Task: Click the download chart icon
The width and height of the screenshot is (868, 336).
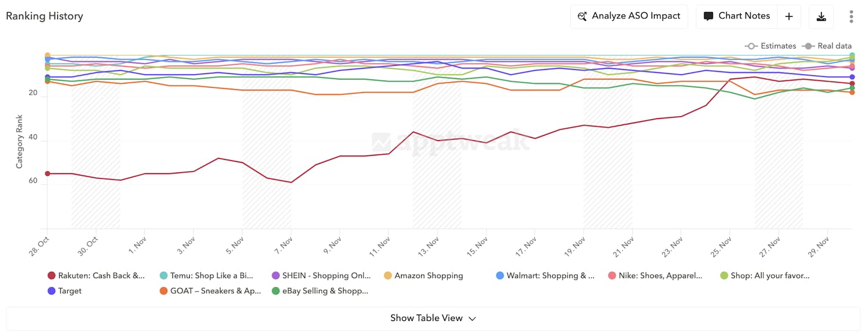Action: pyautogui.click(x=821, y=16)
